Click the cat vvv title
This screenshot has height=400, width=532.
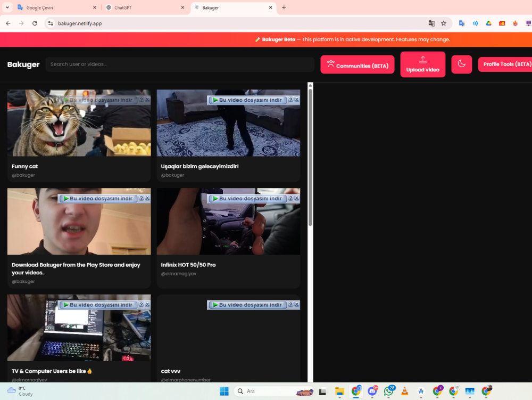171,371
